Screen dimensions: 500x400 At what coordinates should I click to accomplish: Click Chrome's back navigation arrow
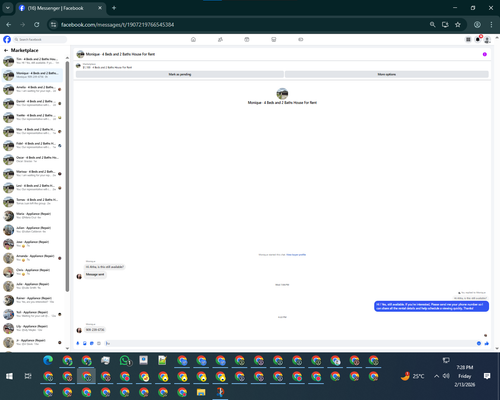click(9, 25)
